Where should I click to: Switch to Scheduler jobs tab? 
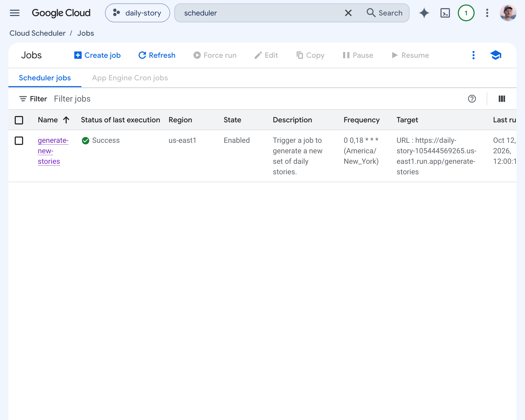[x=45, y=78]
